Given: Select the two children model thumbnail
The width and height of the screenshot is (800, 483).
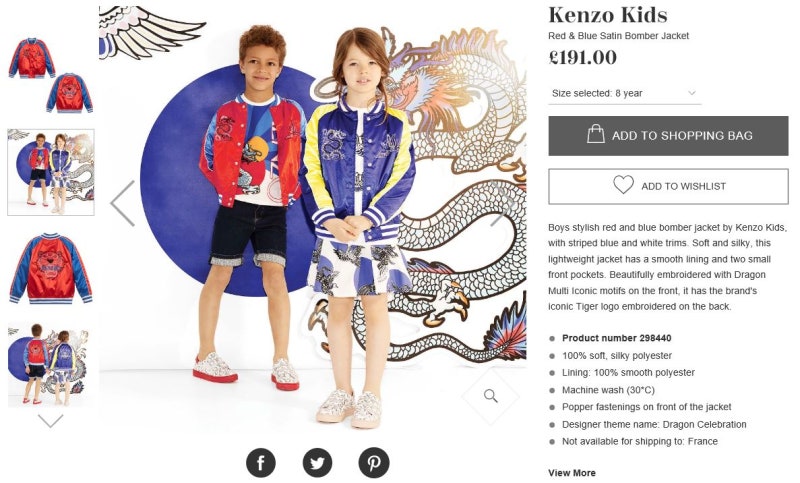Looking at the screenshot, I should tap(51, 172).
